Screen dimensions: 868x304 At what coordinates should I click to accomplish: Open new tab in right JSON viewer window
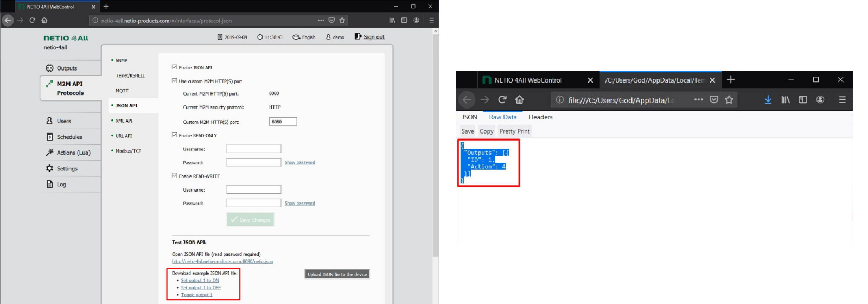click(x=731, y=80)
